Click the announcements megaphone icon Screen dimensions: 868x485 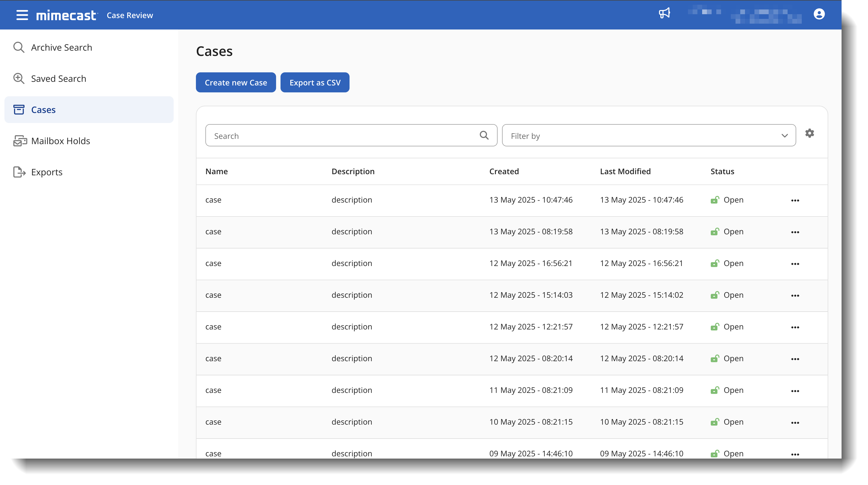pos(664,14)
